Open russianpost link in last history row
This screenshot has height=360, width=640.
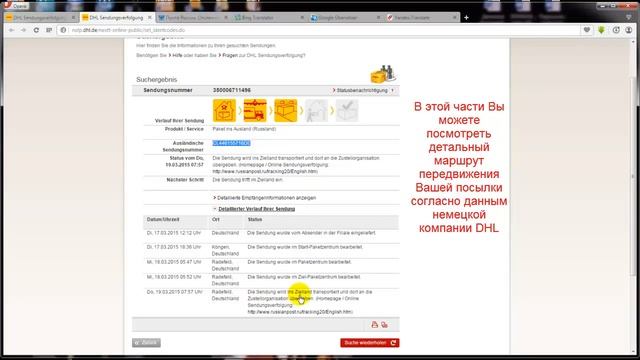click(x=300, y=312)
